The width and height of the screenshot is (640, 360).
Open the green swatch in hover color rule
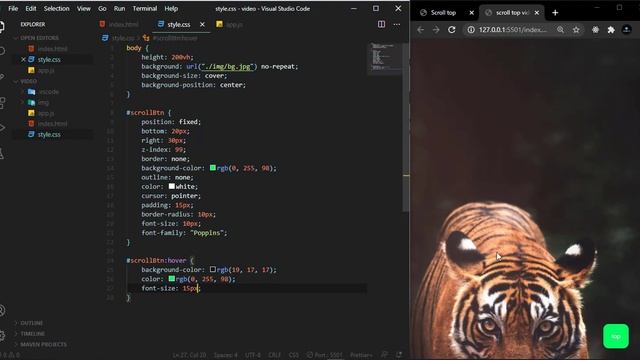click(171, 279)
